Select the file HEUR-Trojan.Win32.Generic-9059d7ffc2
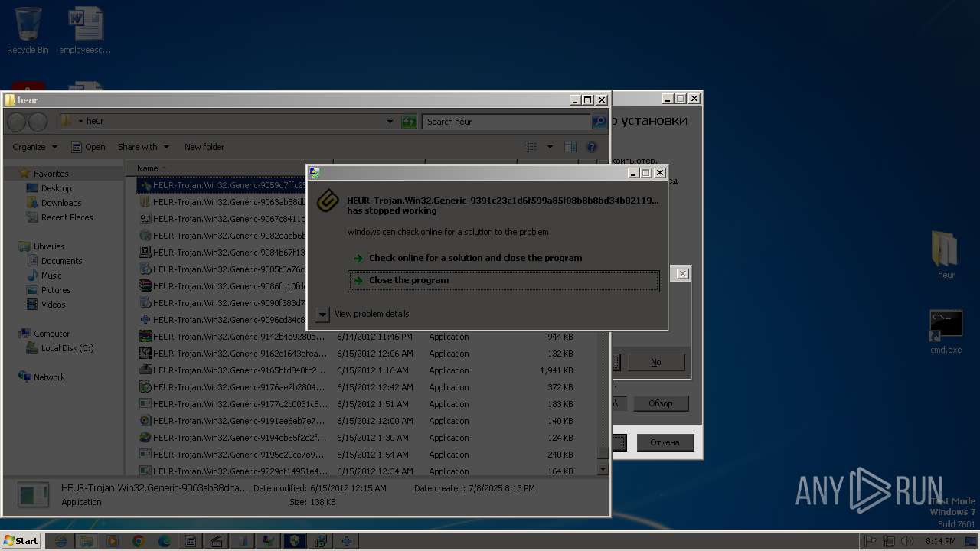Image resolution: width=980 pixels, height=551 pixels. coord(222,185)
